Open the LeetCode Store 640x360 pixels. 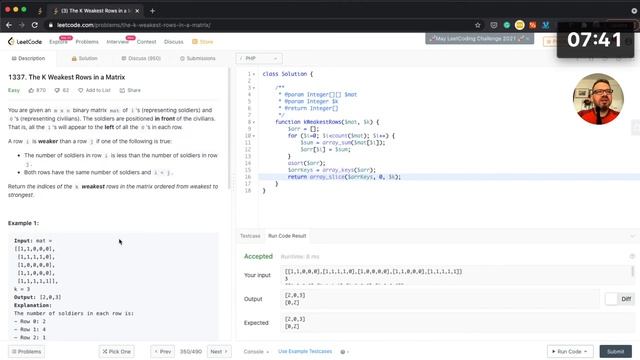pos(203,42)
